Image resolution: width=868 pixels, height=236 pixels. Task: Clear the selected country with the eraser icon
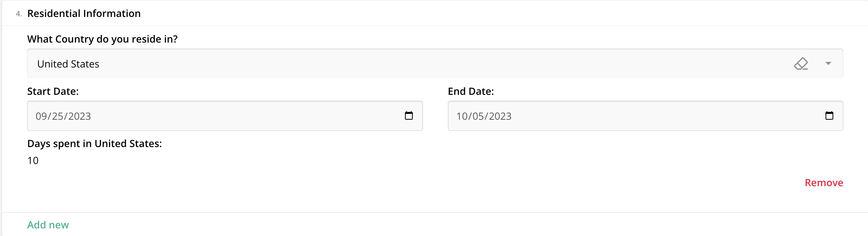tap(801, 64)
